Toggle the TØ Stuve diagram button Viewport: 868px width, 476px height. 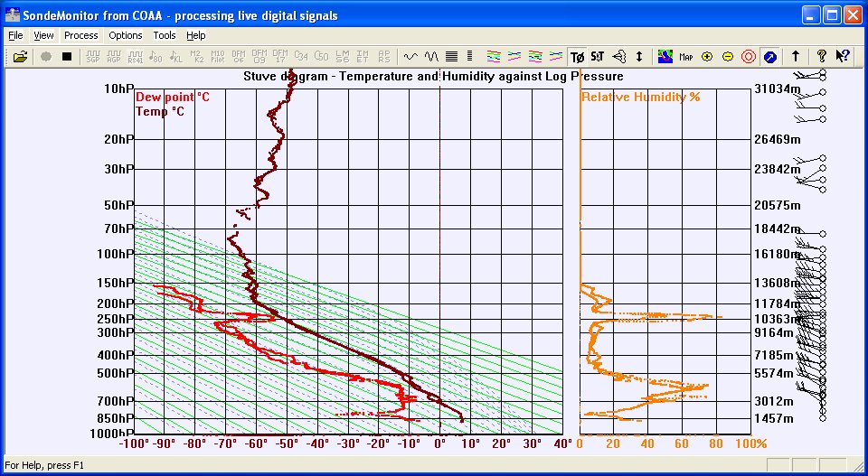[578, 56]
